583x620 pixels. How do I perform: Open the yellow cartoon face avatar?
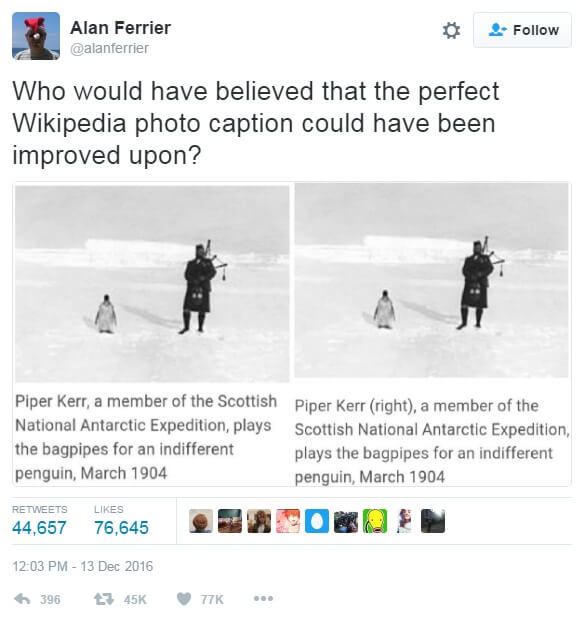point(375,521)
